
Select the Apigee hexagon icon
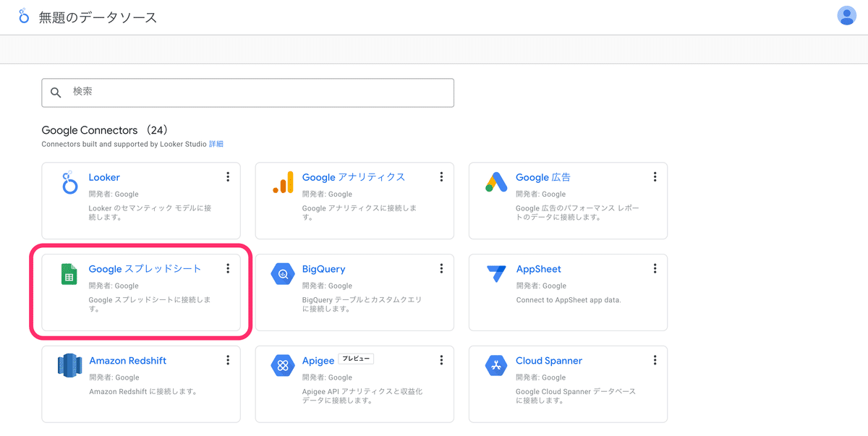coord(283,366)
